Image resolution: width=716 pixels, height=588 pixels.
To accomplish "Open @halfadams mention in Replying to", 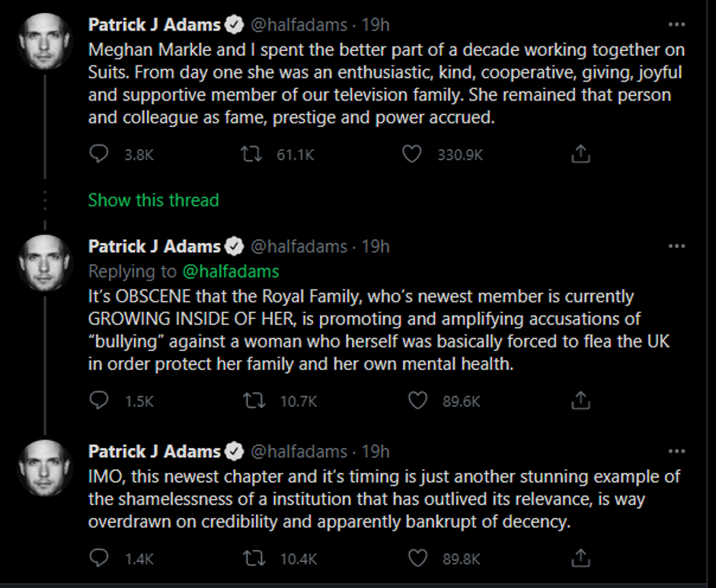I will tap(231, 271).
